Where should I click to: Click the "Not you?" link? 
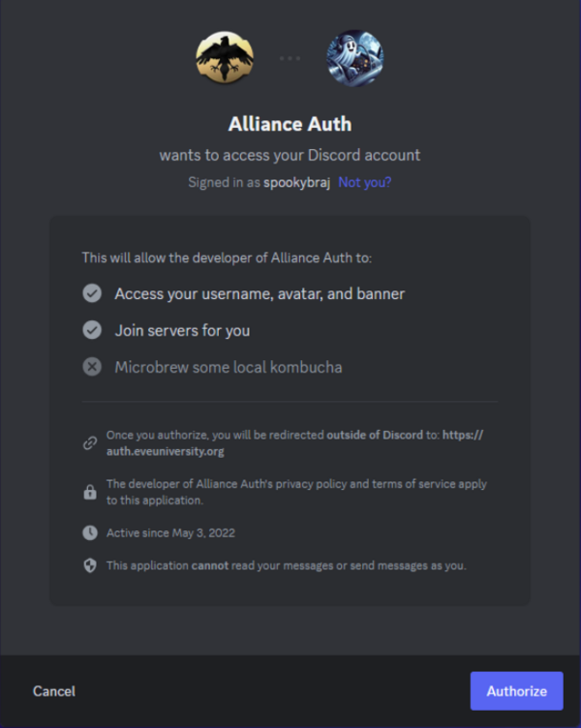click(x=365, y=182)
